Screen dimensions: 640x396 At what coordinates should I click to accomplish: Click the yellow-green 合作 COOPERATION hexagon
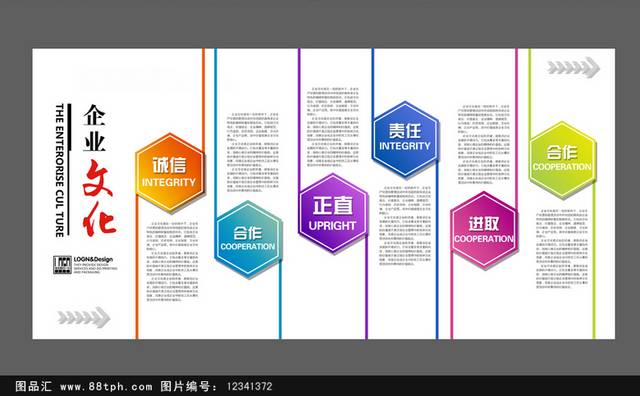point(562,160)
